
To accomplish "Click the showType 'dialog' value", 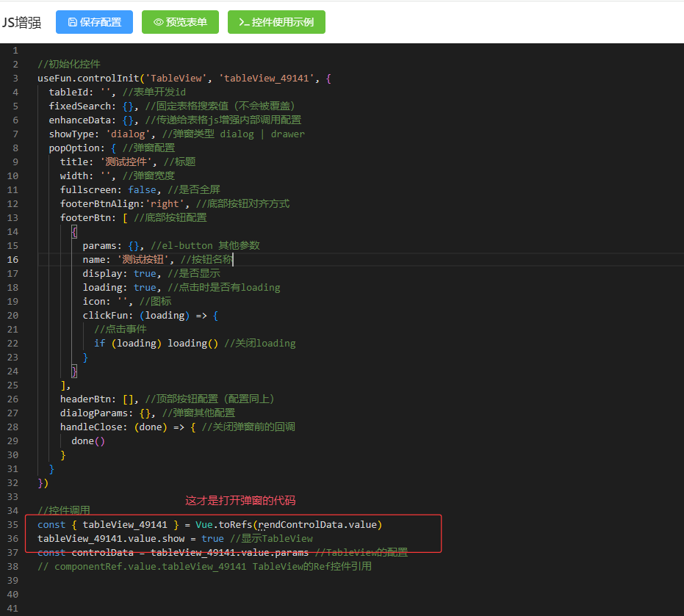I will [128, 134].
